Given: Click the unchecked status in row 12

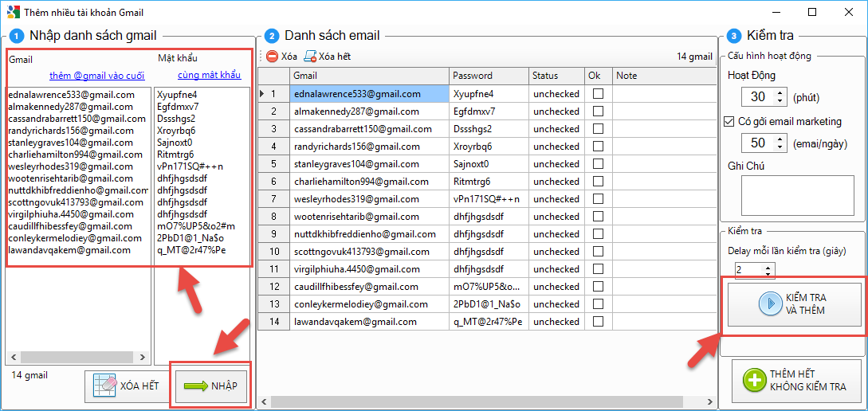Looking at the screenshot, I should pyautogui.click(x=556, y=287).
